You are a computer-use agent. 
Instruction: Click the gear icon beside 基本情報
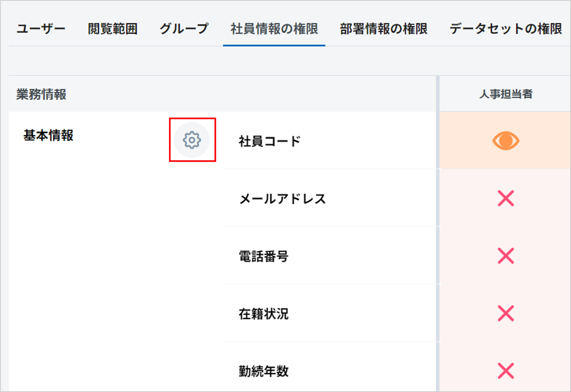point(192,140)
